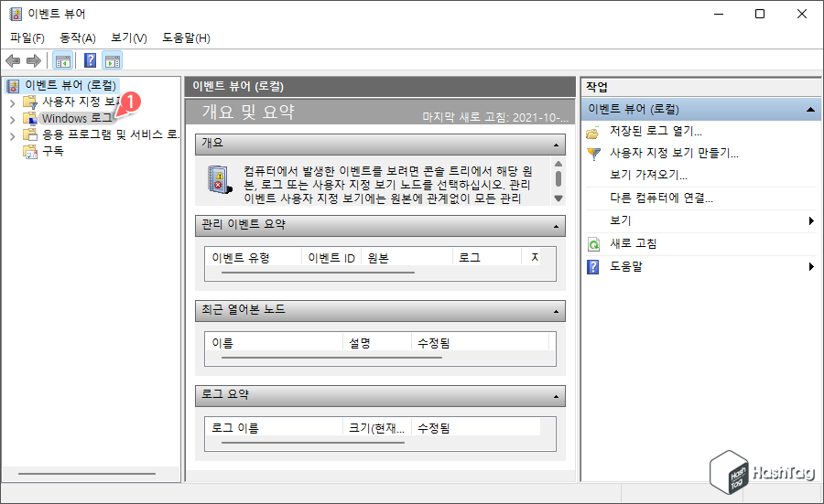The image size is (824, 504).
Task: Click the 로그 요약 horizontal scrollbar
Action: click(313, 443)
